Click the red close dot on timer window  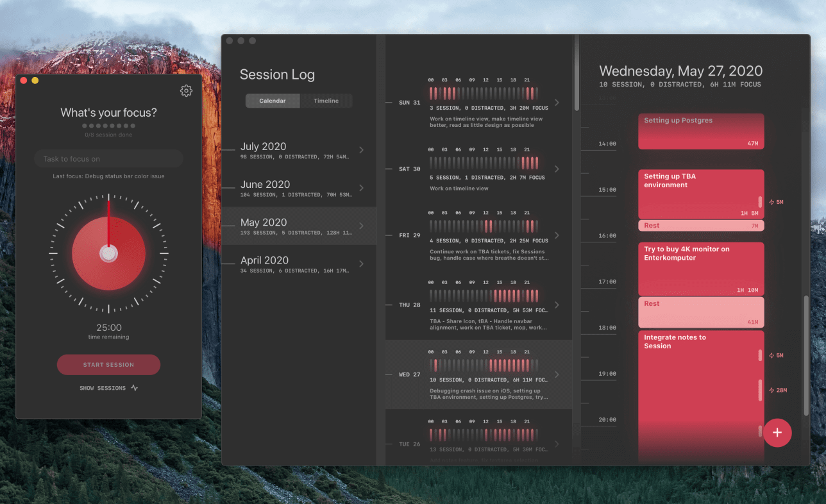pos(24,80)
